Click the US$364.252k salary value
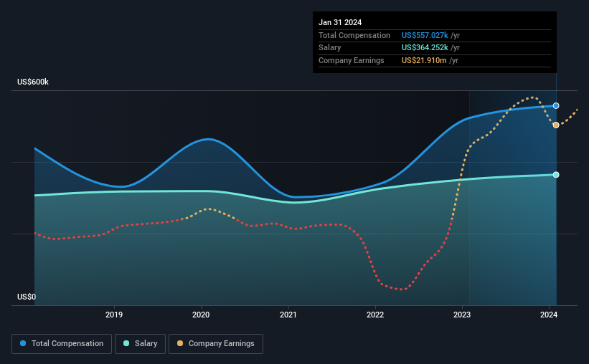 (x=425, y=48)
